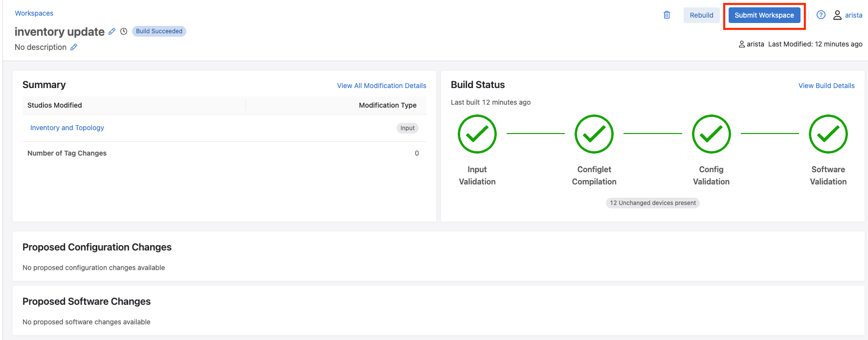Edit workspace name with pencil icon
Screen dimensions: 868x340
coord(112,31)
